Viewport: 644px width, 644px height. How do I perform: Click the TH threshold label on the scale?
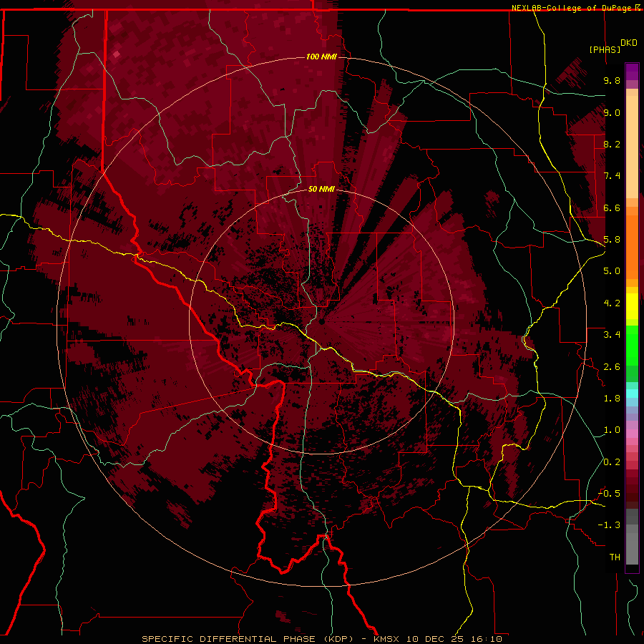[615, 557]
